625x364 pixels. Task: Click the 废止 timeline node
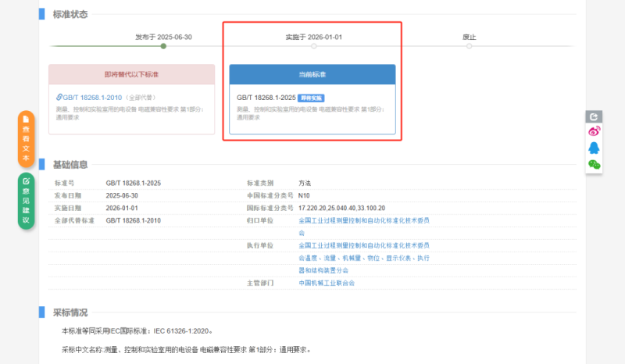click(469, 46)
